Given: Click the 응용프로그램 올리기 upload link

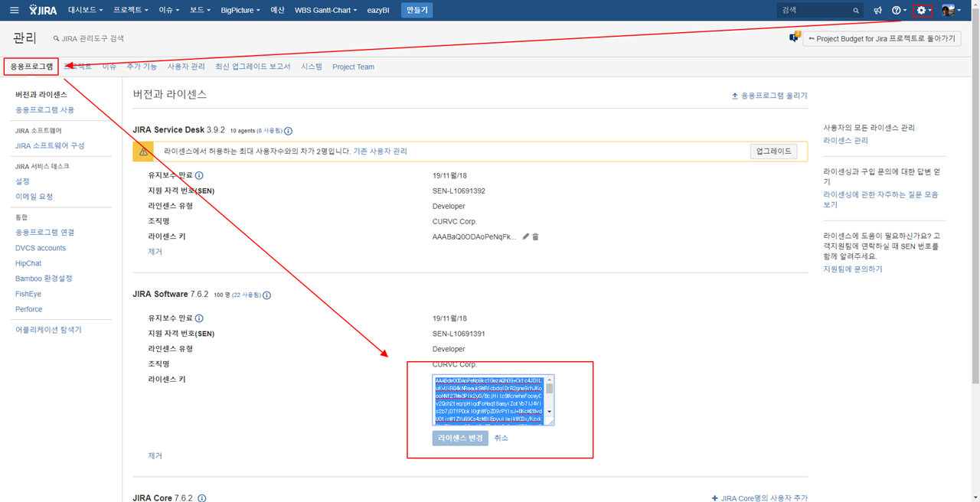Looking at the screenshot, I should (x=769, y=96).
